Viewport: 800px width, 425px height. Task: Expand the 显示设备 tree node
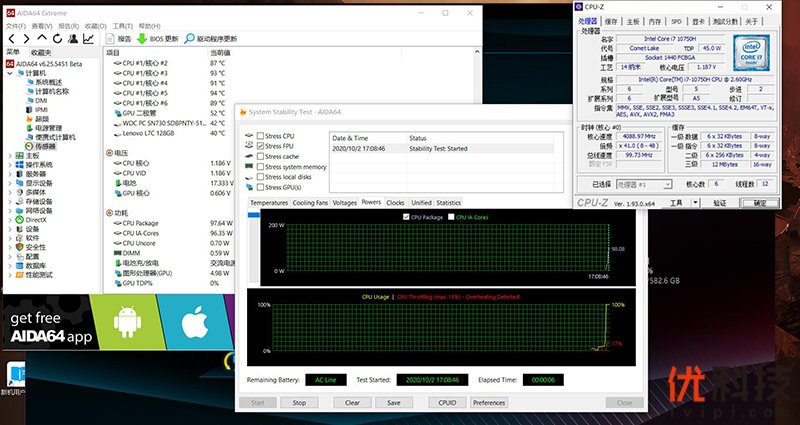point(10,183)
